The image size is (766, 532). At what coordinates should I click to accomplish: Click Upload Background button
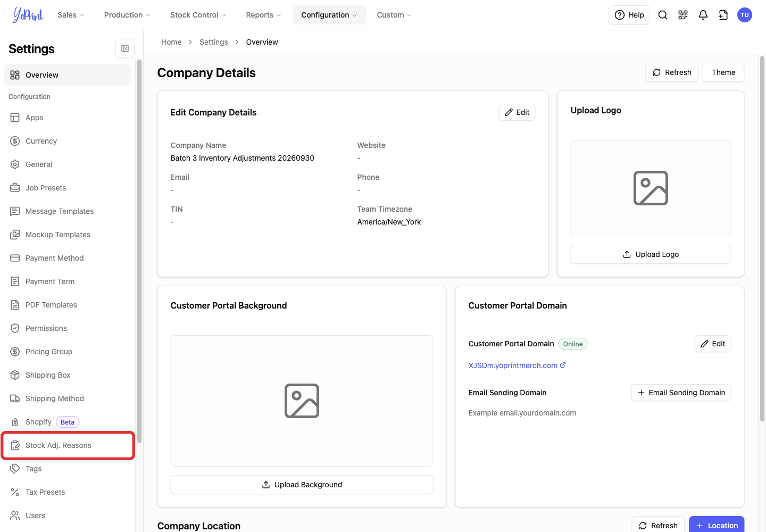(302, 485)
